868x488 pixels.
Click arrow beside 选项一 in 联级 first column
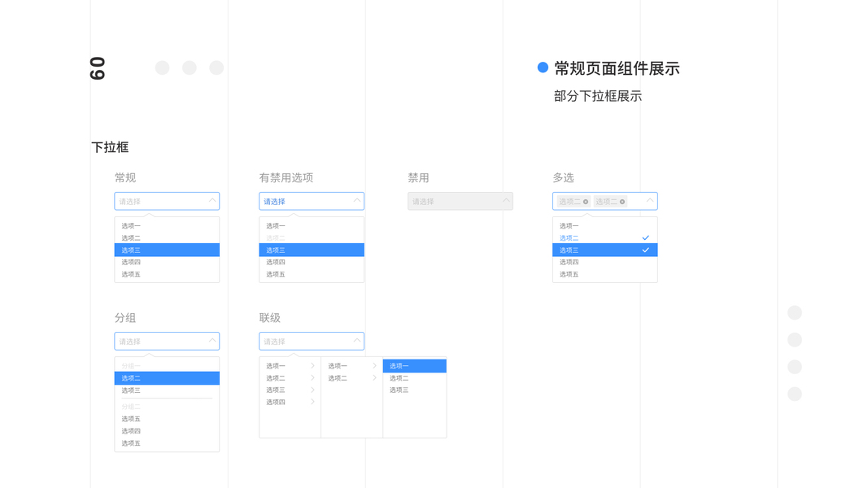pyautogui.click(x=312, y=366)
